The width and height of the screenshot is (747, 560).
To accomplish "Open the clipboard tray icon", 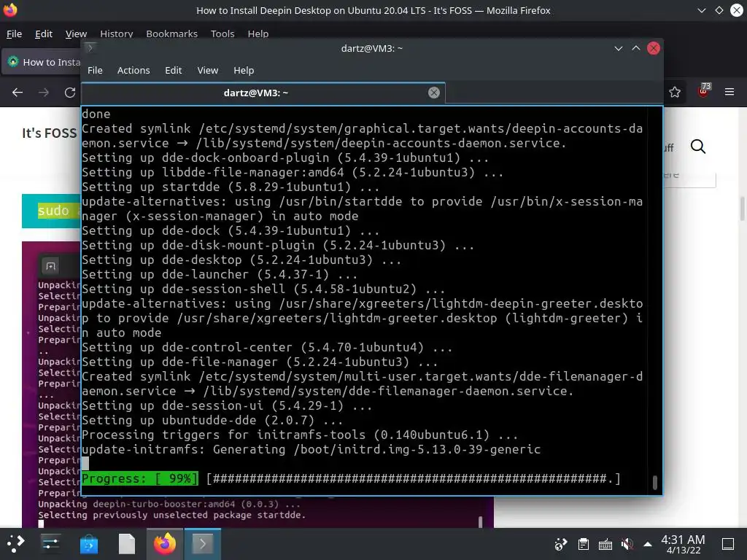I will pyautogui.click(x=583, y=544).
